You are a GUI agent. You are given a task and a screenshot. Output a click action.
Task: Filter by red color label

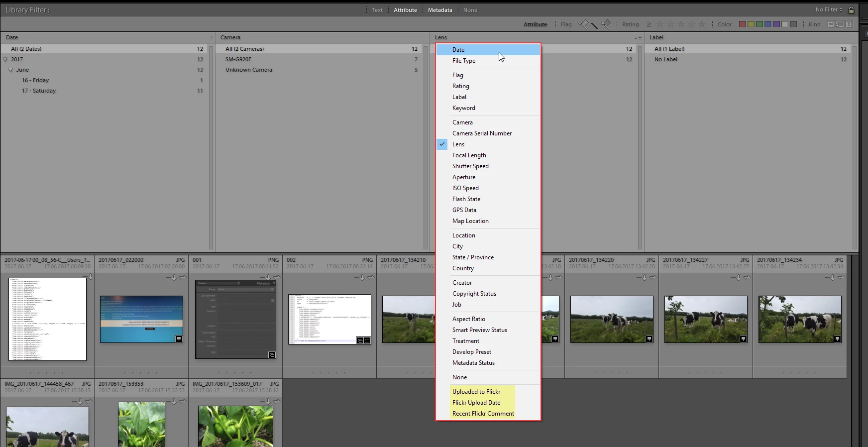743,24
